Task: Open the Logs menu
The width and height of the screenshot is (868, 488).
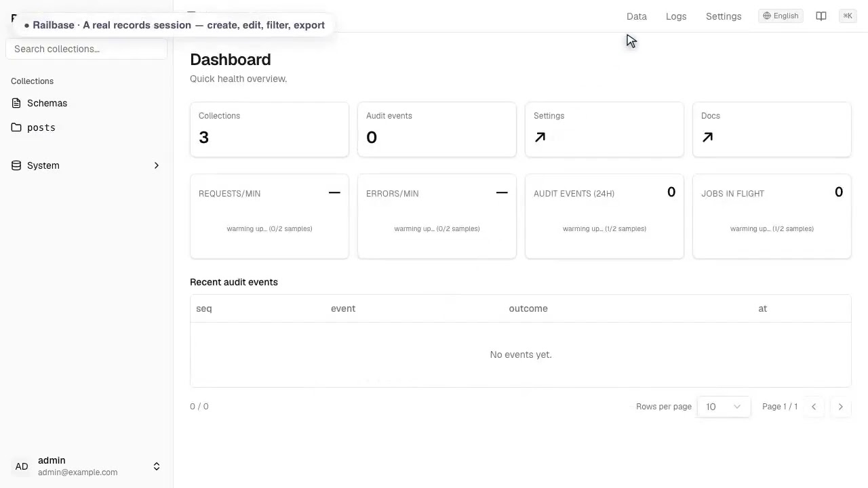Action: click(676, 16)
